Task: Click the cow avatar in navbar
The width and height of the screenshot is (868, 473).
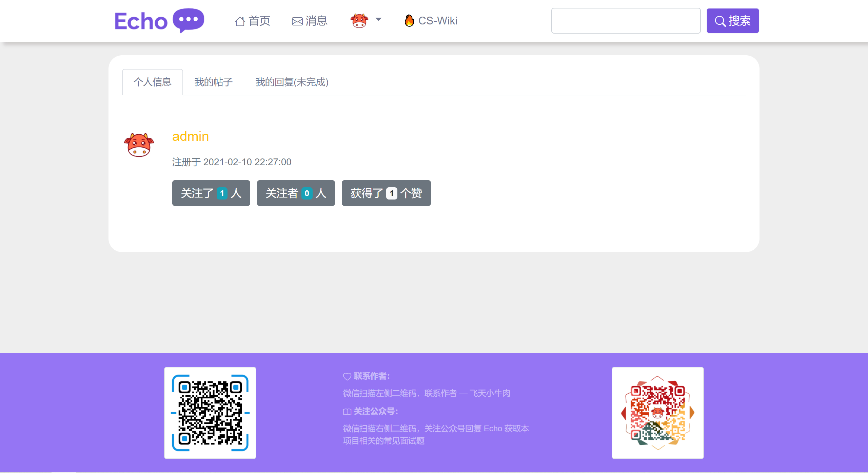Action: coord(359,21)
